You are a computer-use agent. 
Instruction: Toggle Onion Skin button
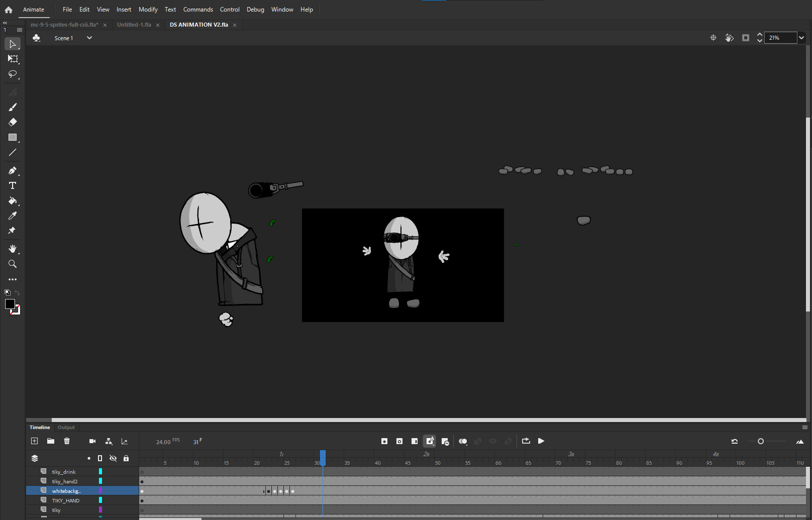click(463, 441)
